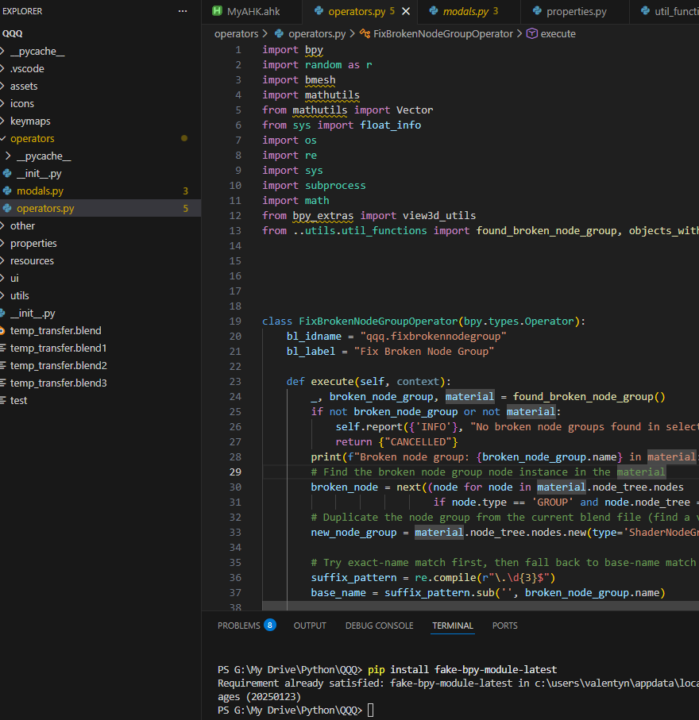Image resolution: width=699 pixels, height=720 pixels.
Task: Switch to the properties.py tab
Action: tap(575, 11)
